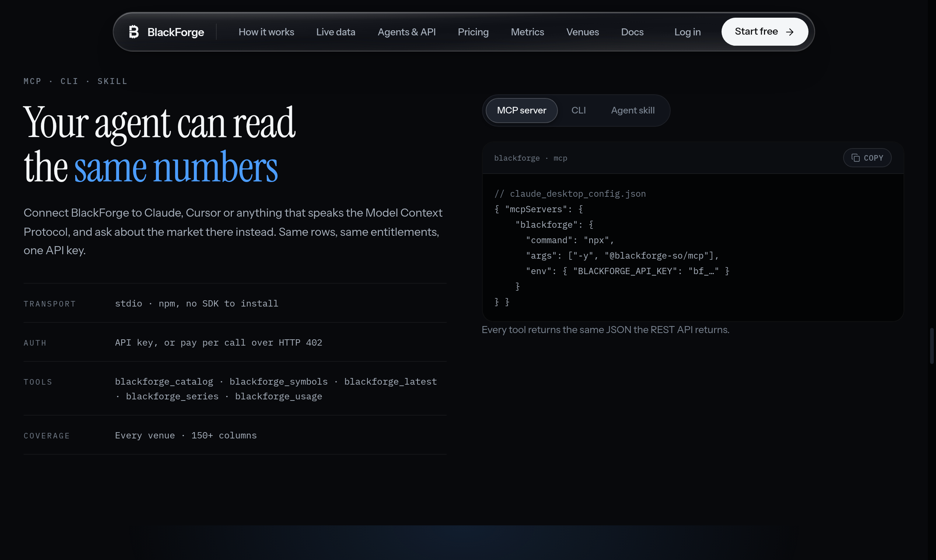This screenshot has width=936, height=560.
Task: Click the "mcpServers" code line
Action: (x=539, y=209)
